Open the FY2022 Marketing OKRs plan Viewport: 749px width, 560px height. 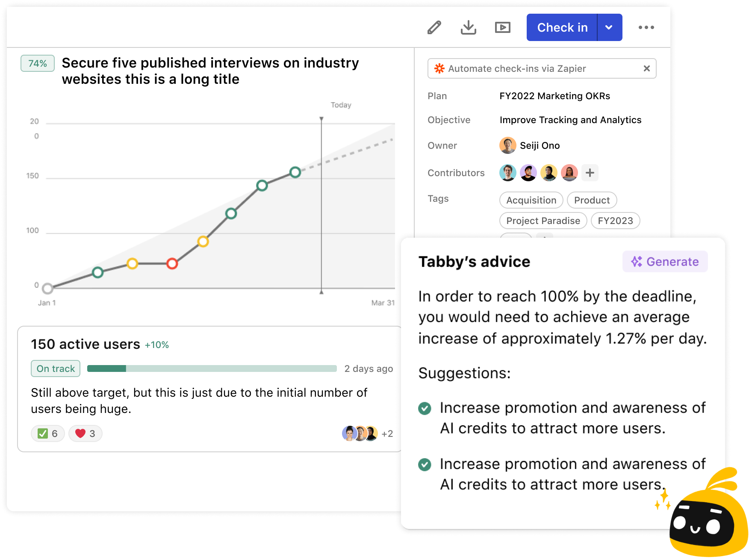pyautogui.click(x=554, y=96)
